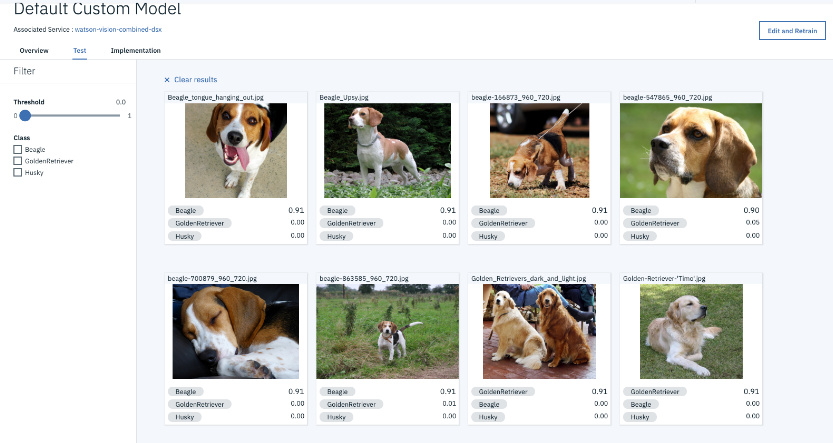The height and width of the screenshot is (443, 833).
Task: Tick the GoldenRetriever class checkbox
Action: click(x=18, y=161)
